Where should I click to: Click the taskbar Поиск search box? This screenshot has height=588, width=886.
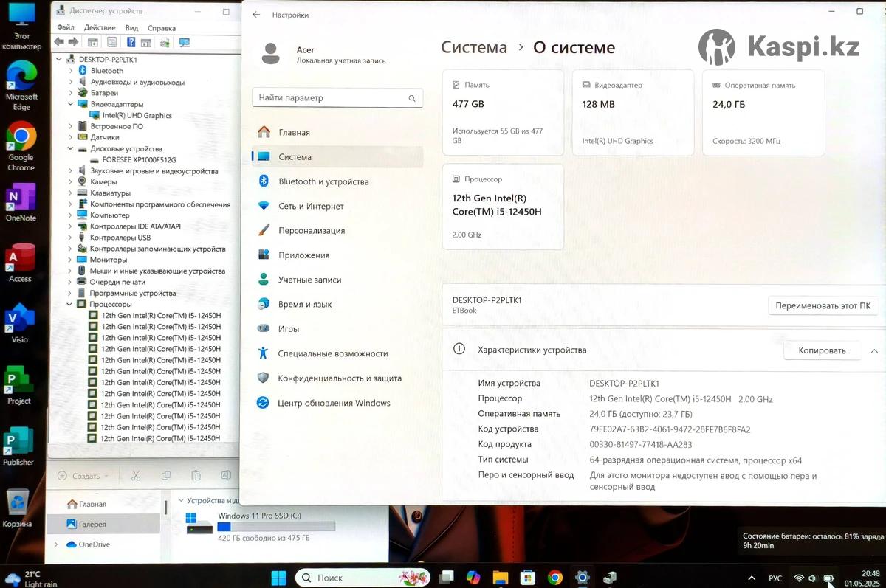click(363, 578)
